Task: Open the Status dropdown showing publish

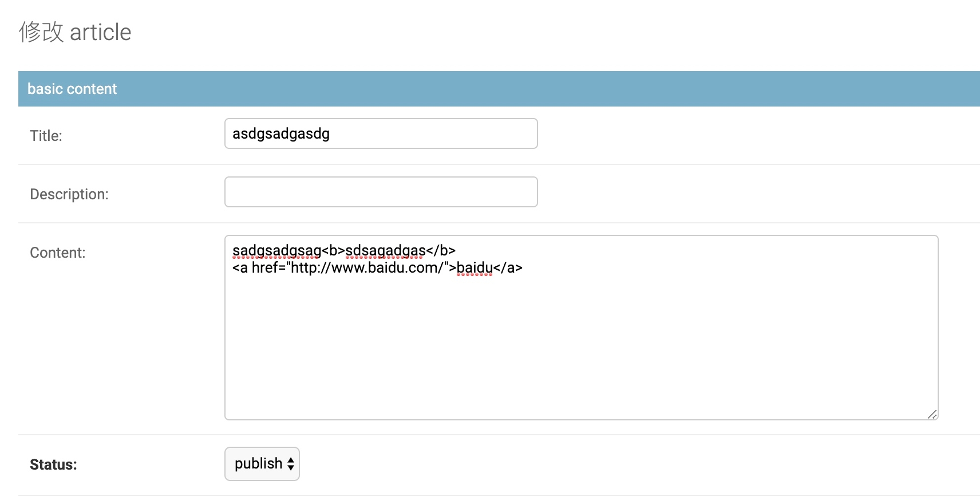Action: pyautogui.click(x=262, y=464)
